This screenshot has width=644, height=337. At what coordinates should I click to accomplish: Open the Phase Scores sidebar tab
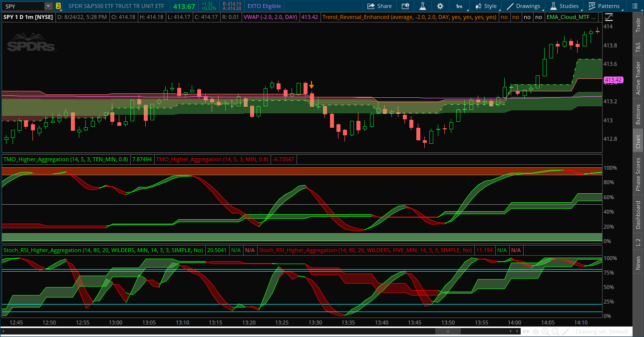(638, 175)
